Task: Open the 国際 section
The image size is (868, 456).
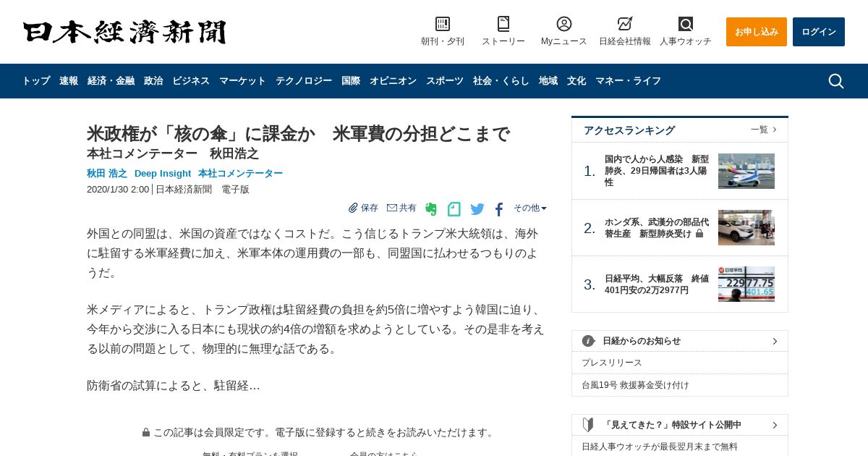Action: [351, 81]
